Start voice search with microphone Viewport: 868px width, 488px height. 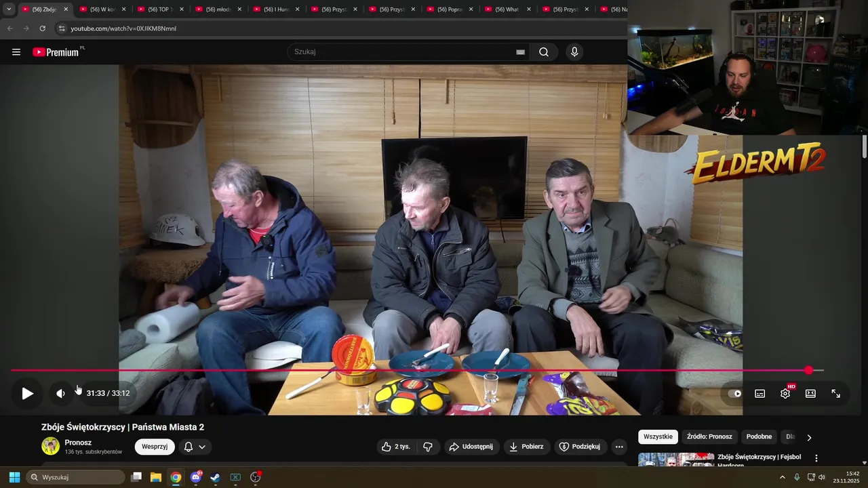pyautogui.click(x=574, y=52)
